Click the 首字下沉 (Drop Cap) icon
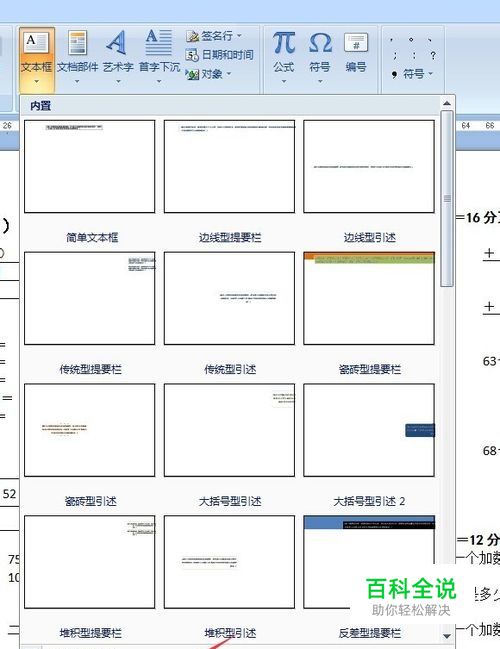The image size is (500, 649). click(x=159, y=43)
